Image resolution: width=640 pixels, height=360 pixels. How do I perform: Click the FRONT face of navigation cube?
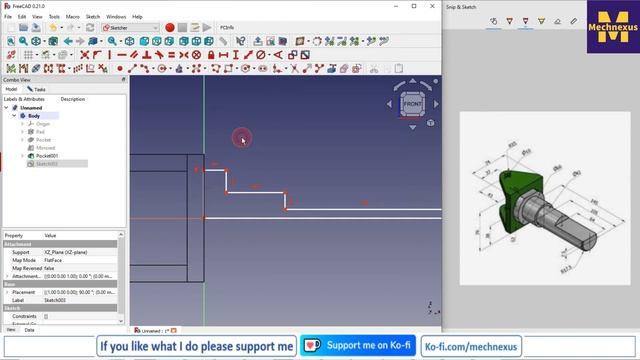tap(413, 104)
